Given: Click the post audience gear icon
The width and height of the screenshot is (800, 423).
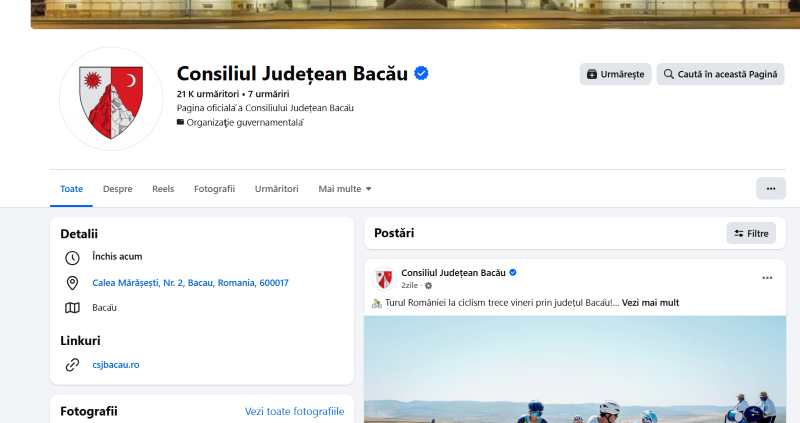Looking at the screenshot, I should click(429, 286).
